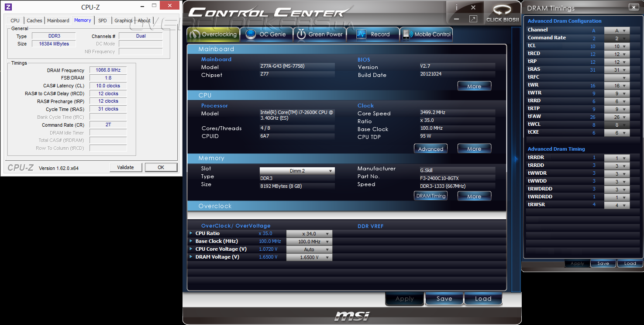Click Save in the DRAM Timings window
The image size is (644, 325).
(x=603, y=263)
